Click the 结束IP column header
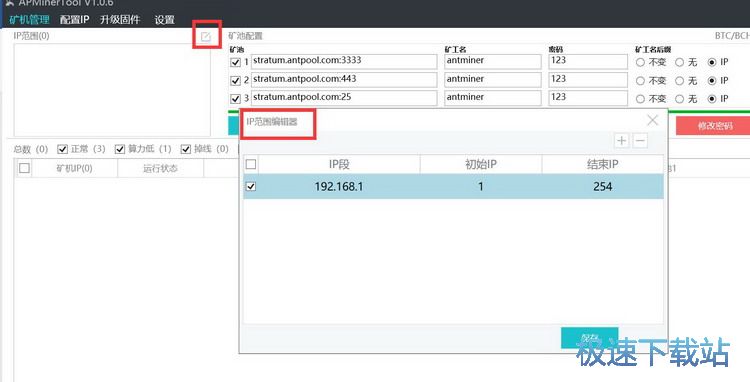 (603, 164)
